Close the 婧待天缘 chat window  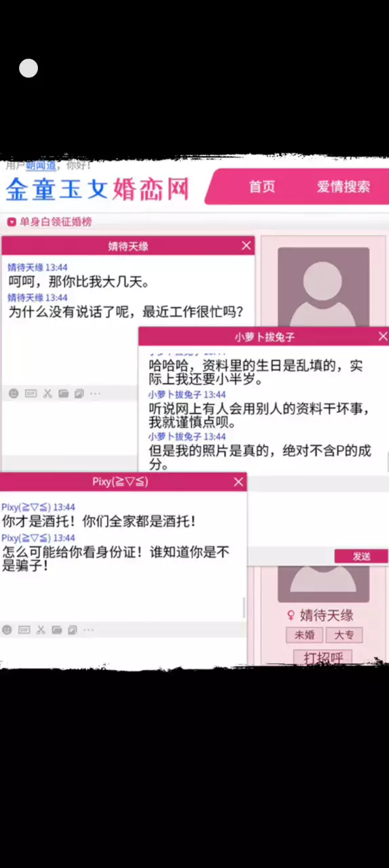pos(246,245)
